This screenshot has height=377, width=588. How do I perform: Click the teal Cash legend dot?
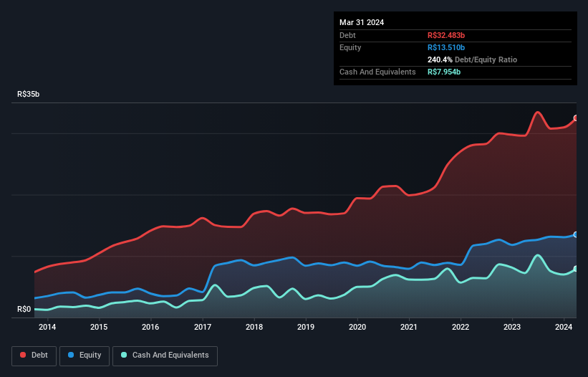coord(124,355)
